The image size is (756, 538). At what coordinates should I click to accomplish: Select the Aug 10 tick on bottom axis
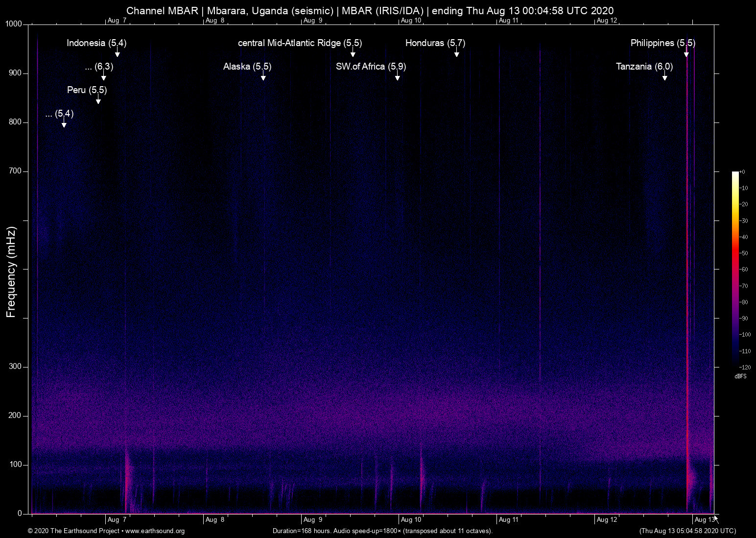click(x=410, y=520)
